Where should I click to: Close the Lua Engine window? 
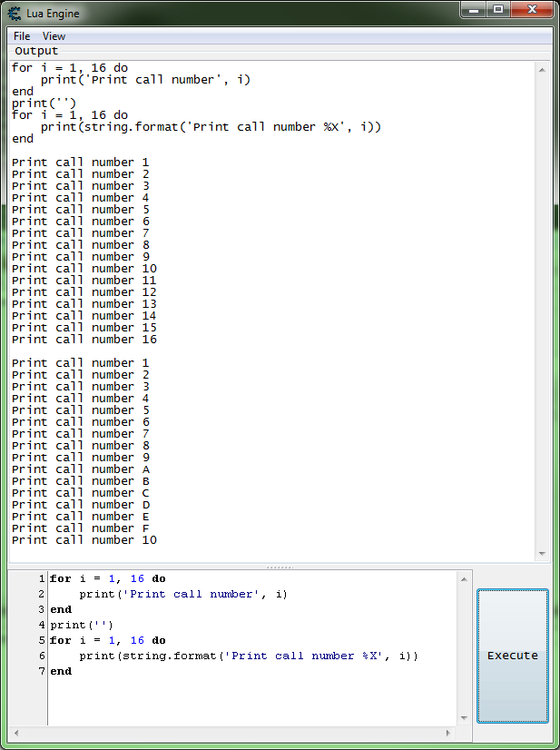pyautogui.click(x=532, y=10)
